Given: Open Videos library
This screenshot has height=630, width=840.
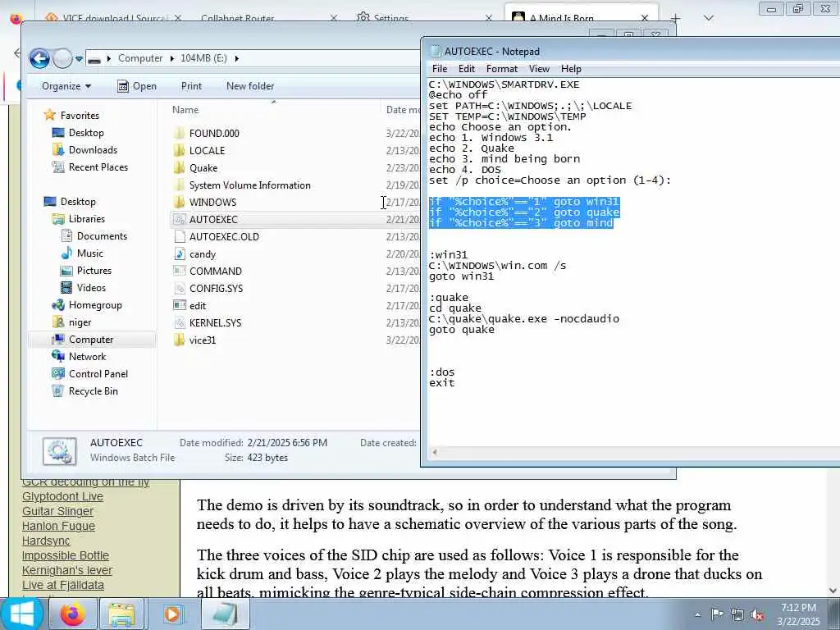Looking at the screenshot, I should click(x=91, y=288).
